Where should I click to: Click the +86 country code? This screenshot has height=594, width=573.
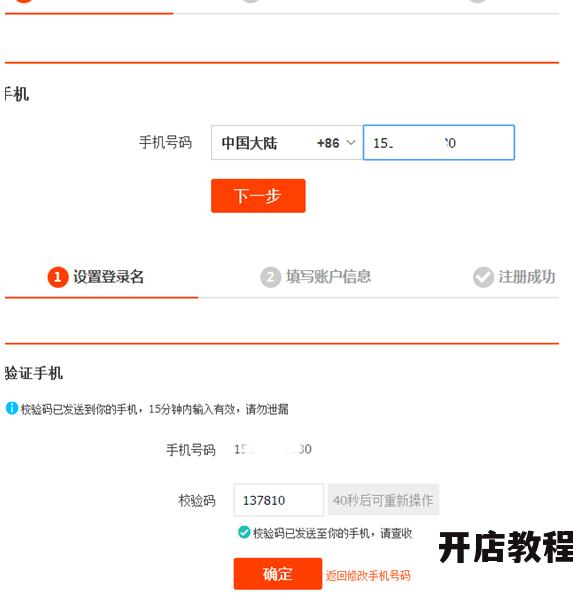[328, 143]
